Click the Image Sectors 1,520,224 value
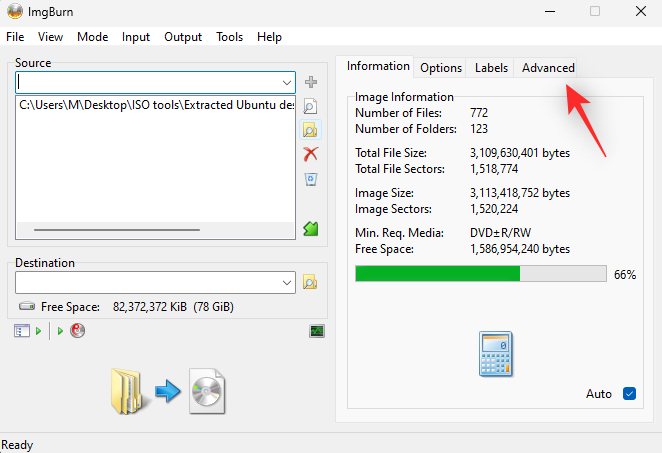This screenshot has height=453, width=662. pyautogui.click(x=494, y=209)
